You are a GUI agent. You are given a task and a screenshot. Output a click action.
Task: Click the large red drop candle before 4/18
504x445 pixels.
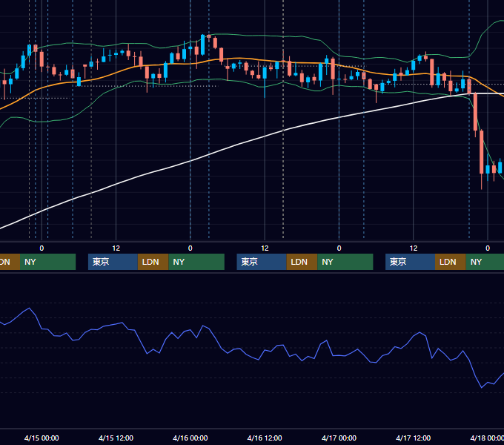click(482, 152)
